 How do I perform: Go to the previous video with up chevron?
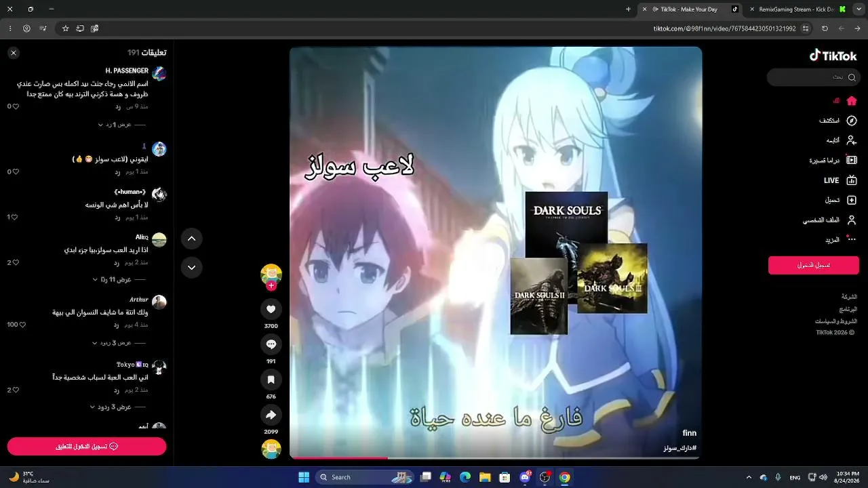click(x=192, y=239)
